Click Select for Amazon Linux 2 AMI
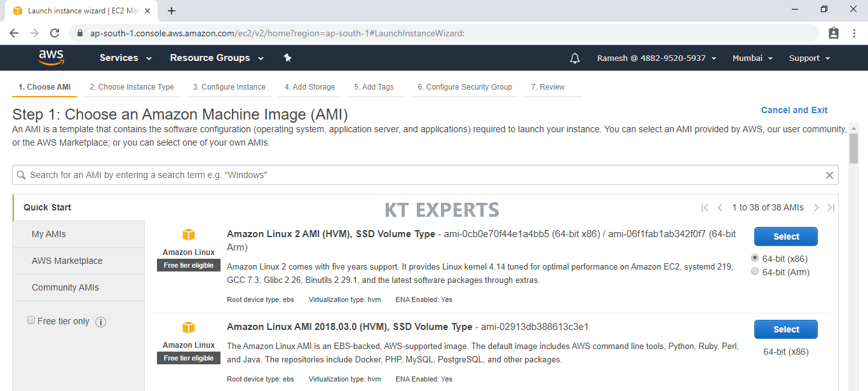 (x=786, y=237)
